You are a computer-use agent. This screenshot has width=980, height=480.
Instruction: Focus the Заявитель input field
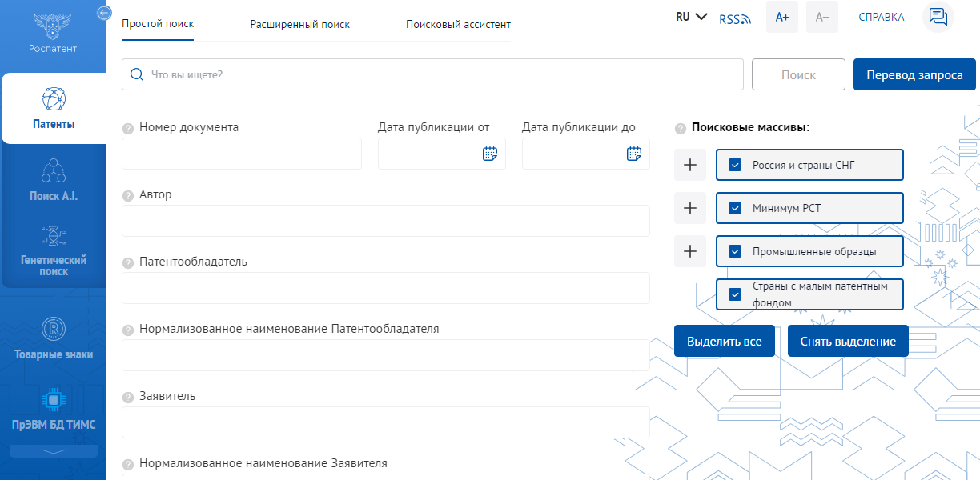click(x=386, y=422)
